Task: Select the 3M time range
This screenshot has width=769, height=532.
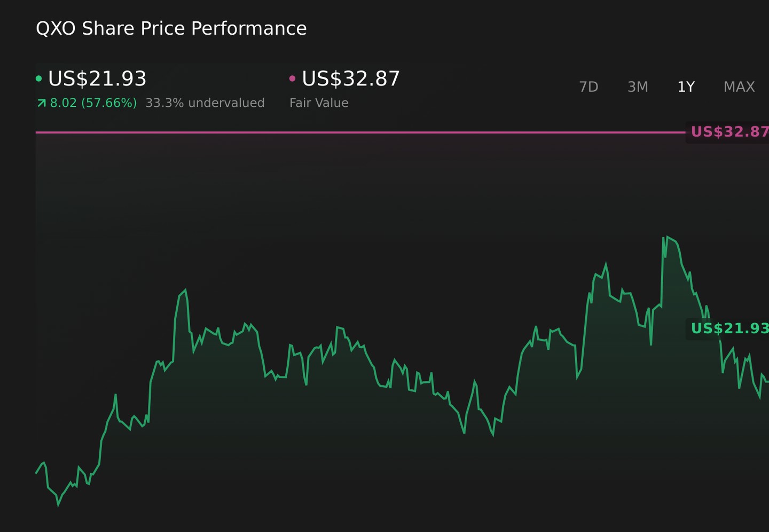Action: tap(638, 87)
